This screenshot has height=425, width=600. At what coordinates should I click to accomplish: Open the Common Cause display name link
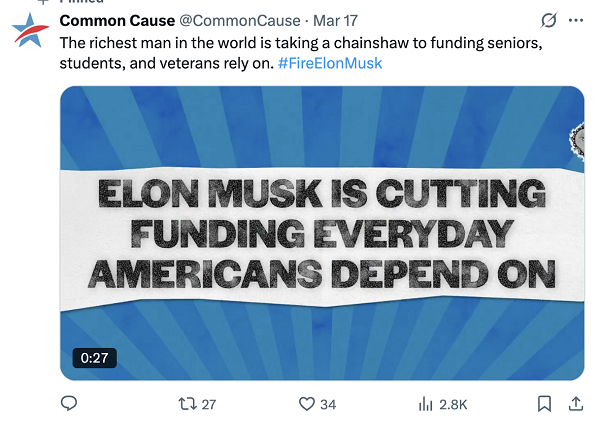(x=116, y=21)
